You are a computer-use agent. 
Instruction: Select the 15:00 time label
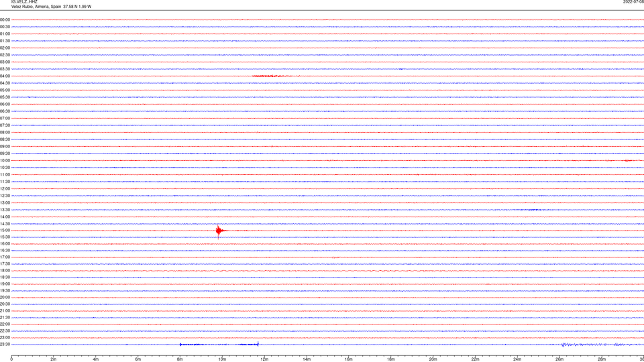[5, 230]
